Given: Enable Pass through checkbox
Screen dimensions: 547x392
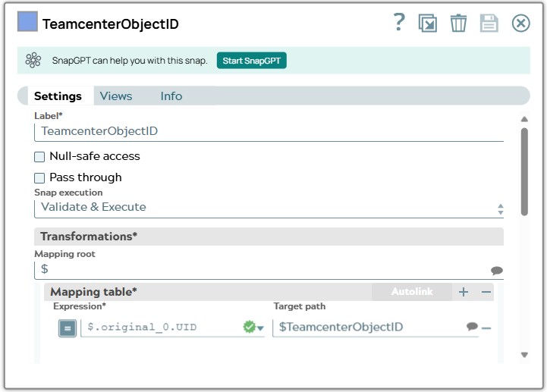Looking at the screenshot, I should pos(39,178).
